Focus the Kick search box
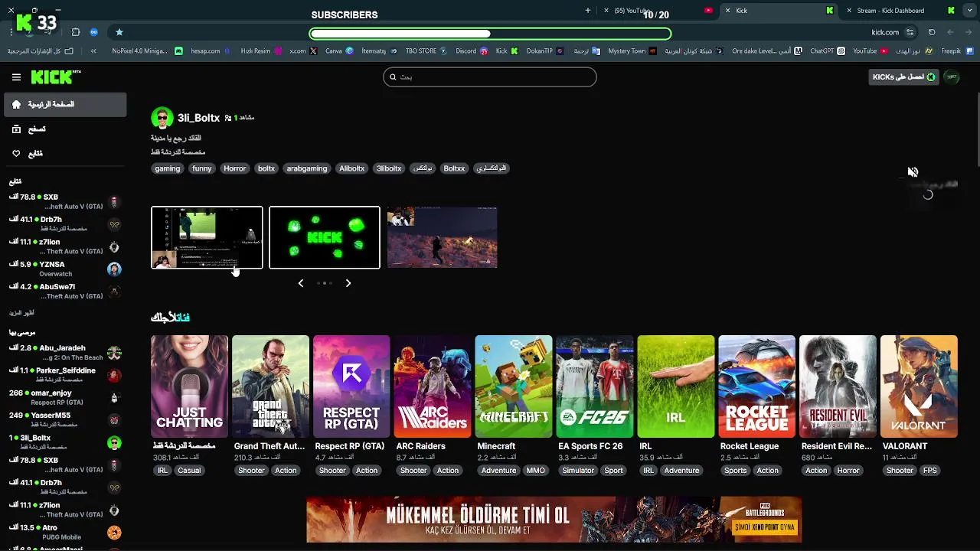This screenshot has height=551, width=980. pyautogui.click(x=490, y=77)
